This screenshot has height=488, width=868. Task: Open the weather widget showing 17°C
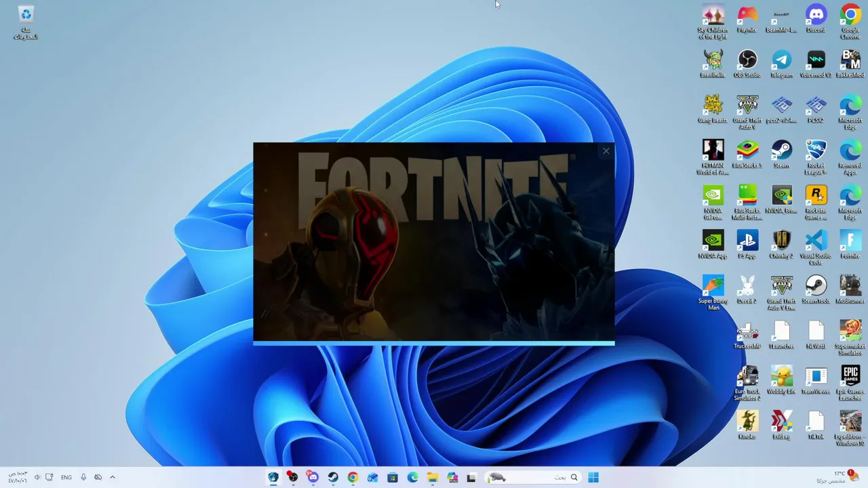[836, 476]
